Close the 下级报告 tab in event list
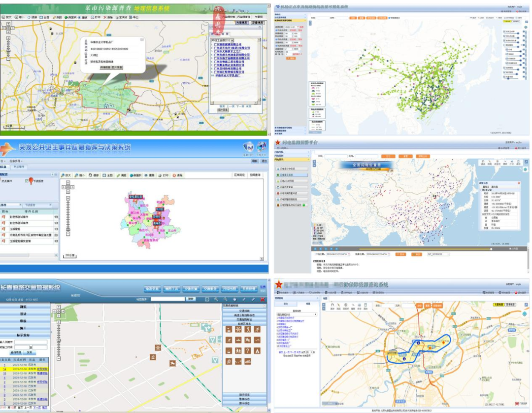 (x=50, y=205)
